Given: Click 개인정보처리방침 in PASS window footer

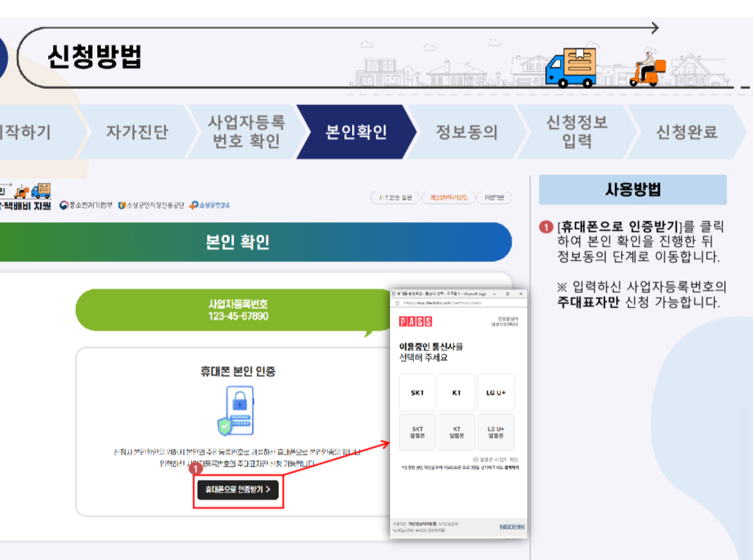Looking at the screenshot, I should tap(422, 524).
